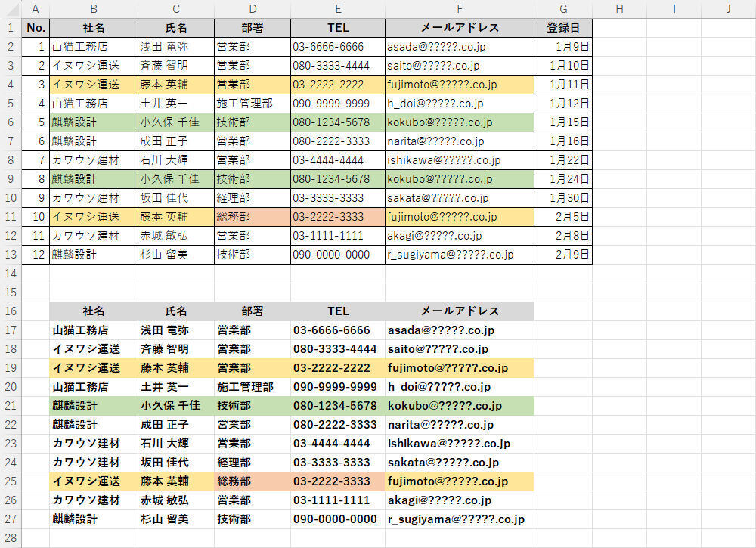The image size is (756, 548).
Task: Select orange 総務部 cell in row 11
Action: pos(253,217)
